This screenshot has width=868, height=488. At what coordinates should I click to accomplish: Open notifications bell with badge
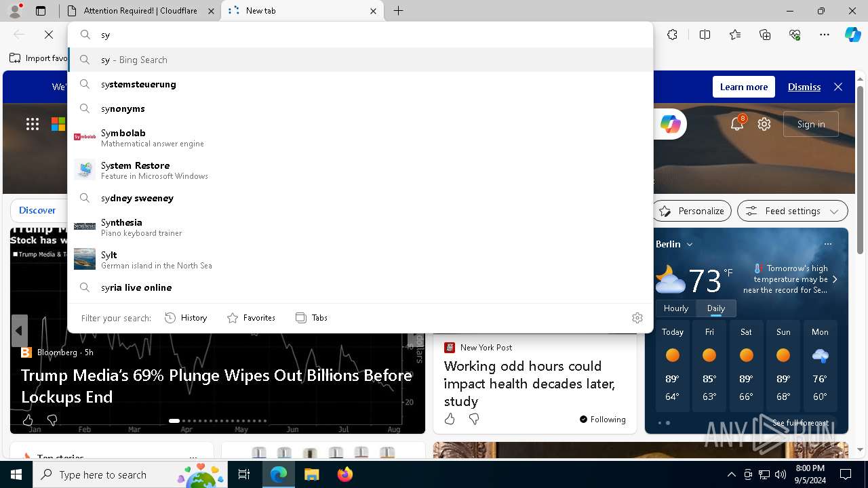point(737,123)
